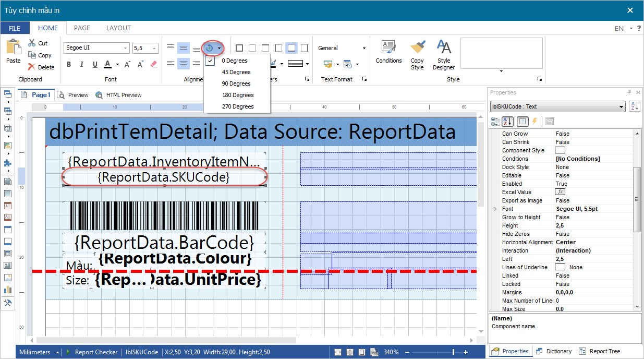Open the FILE menu
This screenshot has height=359, width=644.
(15, 28)
